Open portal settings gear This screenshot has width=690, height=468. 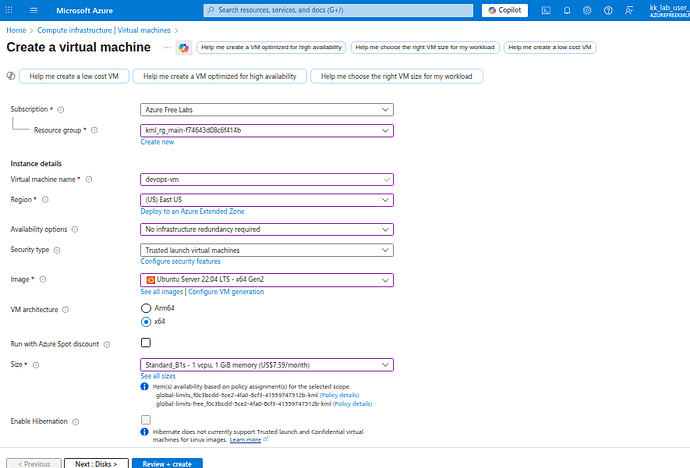[x=588, y=11]
